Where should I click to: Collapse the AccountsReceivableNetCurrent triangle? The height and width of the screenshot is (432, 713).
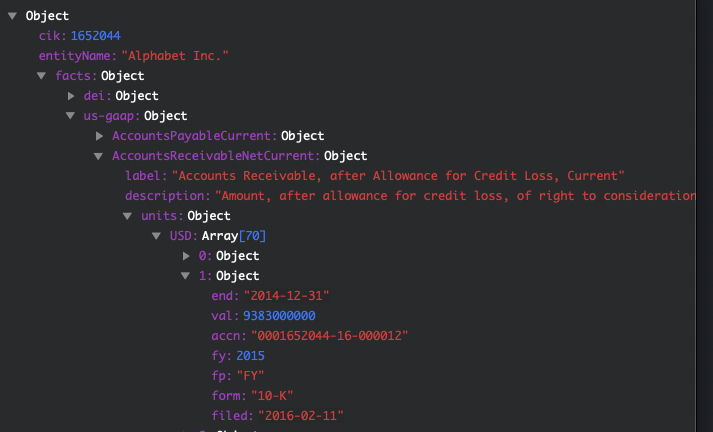point(98,156)
